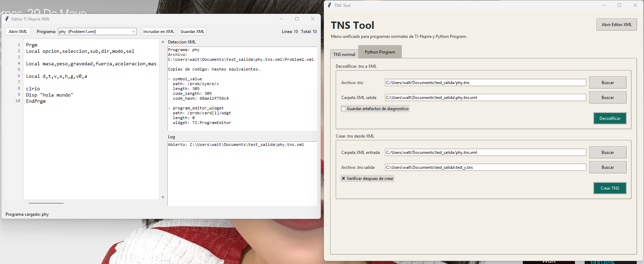Click the "symbol_value" entry in Deteccion XML
This screenshot has height=264, width=644.
[187, 79]
